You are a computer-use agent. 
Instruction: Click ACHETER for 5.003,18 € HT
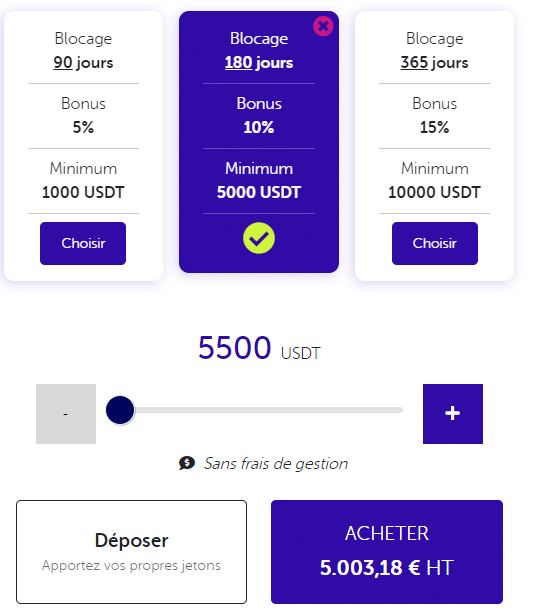(x=387, y=552)
